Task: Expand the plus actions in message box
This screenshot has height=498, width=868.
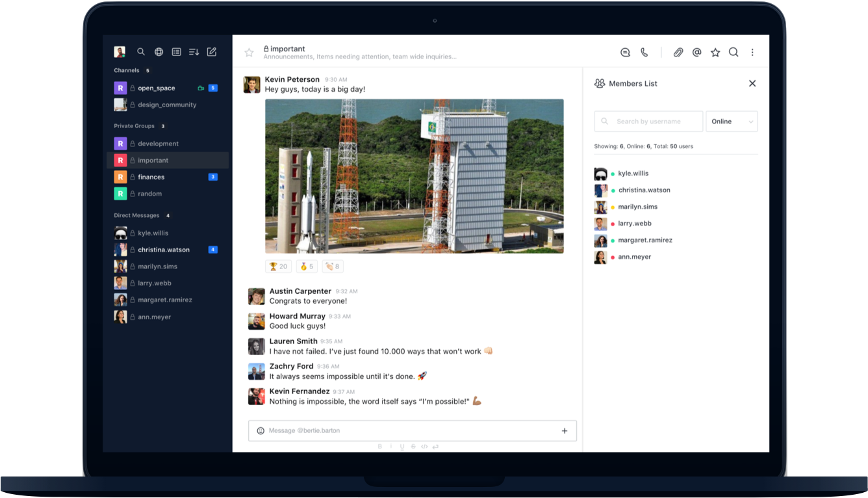Action: [564, 430]
